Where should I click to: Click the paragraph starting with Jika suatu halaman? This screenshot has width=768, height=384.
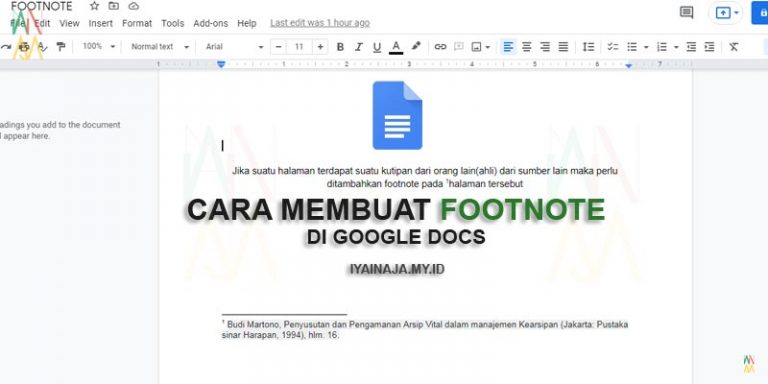(425, 177)
